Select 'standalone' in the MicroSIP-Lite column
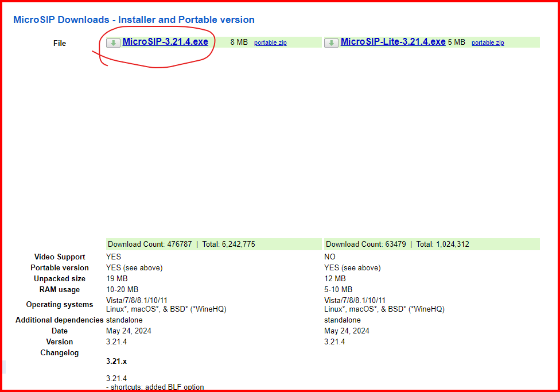Screen dimensions: 560x392 pyautogui.click(x=343, y=320)
